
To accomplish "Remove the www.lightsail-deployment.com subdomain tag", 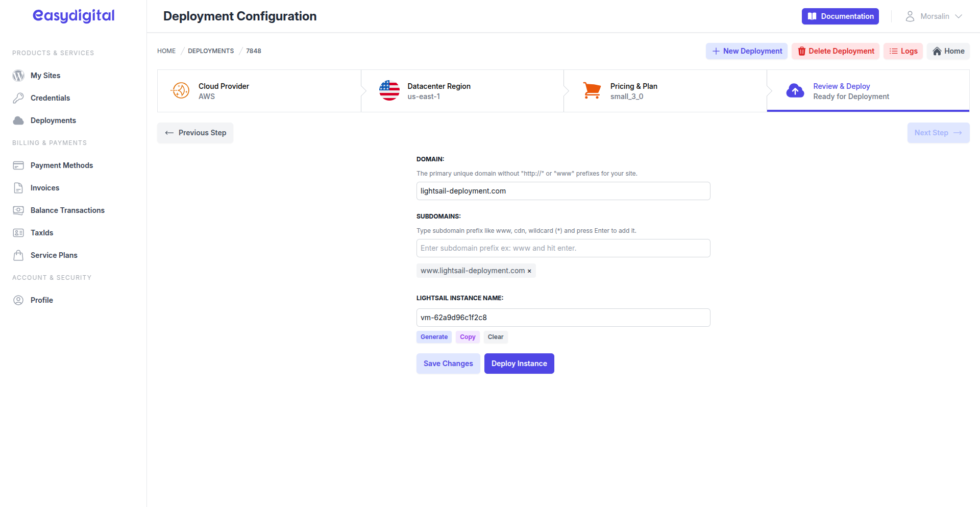I will pyautogui.click(x=529, y=271).
